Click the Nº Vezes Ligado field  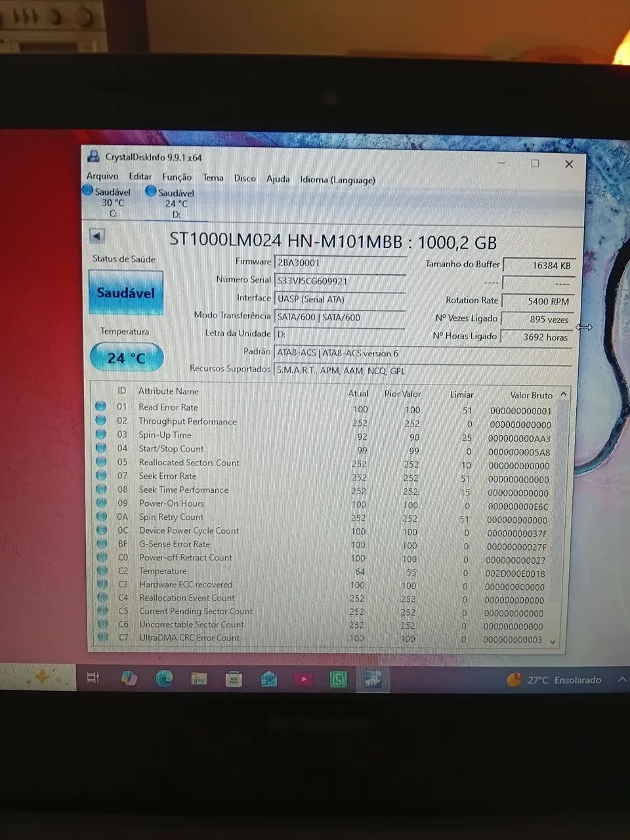point(539,319)
